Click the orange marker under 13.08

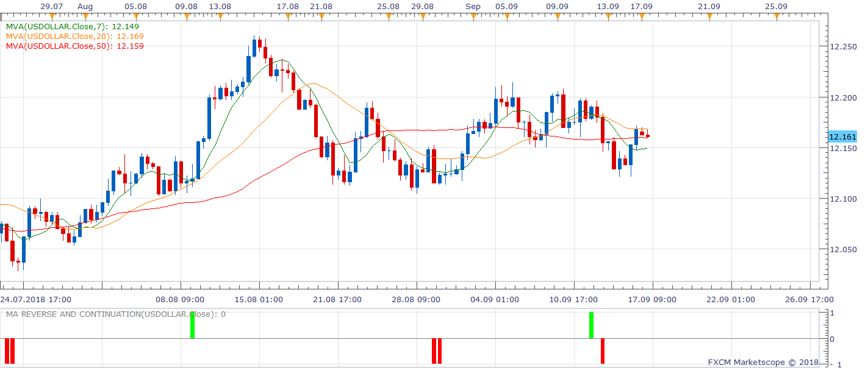click(x=220, y=17)
